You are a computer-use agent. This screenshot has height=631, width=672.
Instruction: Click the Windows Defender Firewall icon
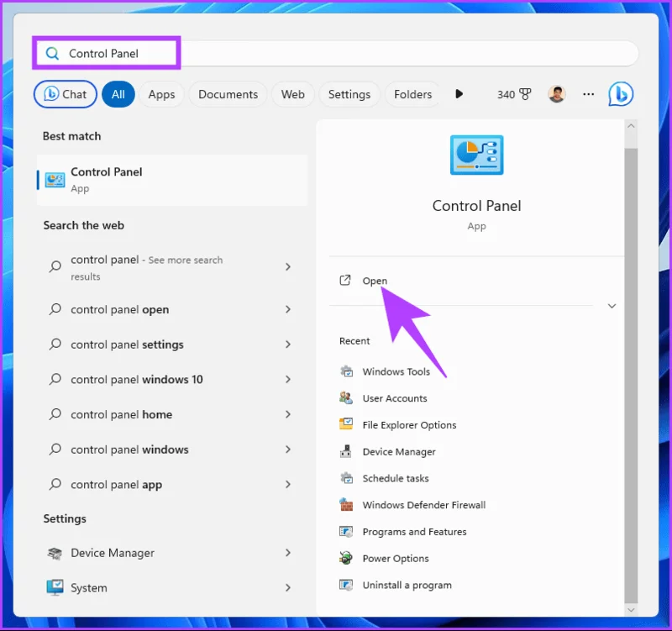[346, 504]
